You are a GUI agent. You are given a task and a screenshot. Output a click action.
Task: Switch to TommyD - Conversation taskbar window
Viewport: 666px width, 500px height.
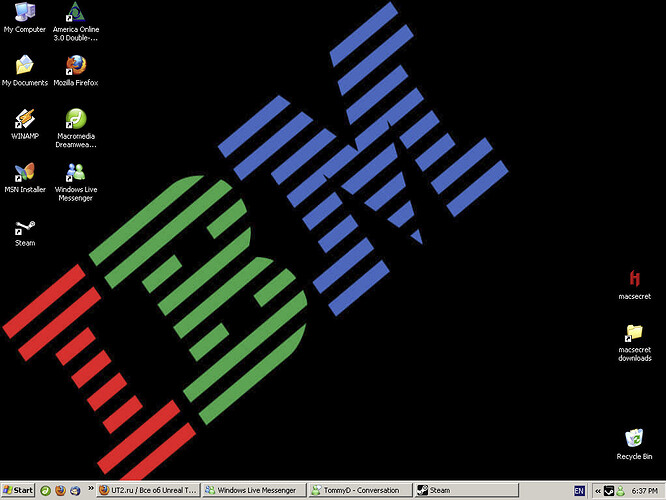[360, 491]
